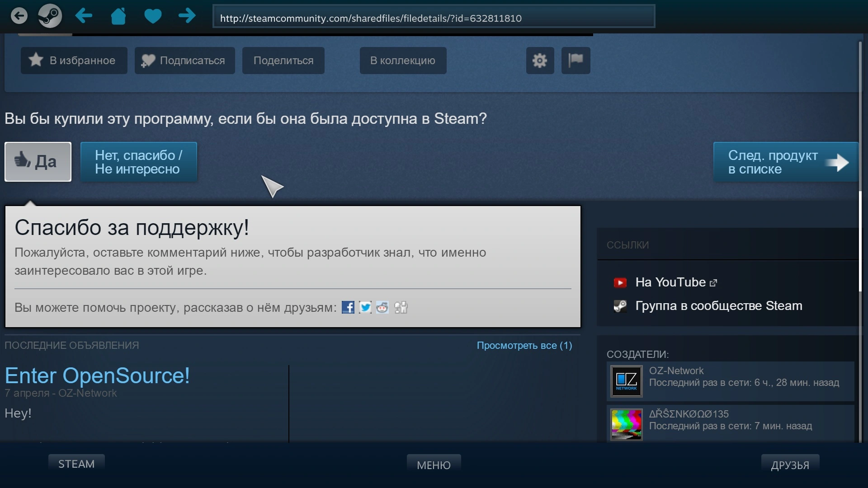Open favorites via the heart icon

pos(153,16)
